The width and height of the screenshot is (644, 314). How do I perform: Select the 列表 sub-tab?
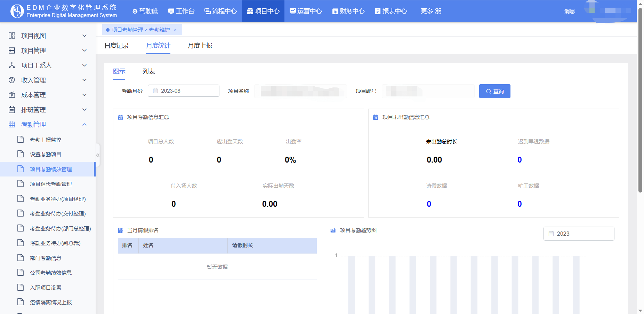point(149,71)
